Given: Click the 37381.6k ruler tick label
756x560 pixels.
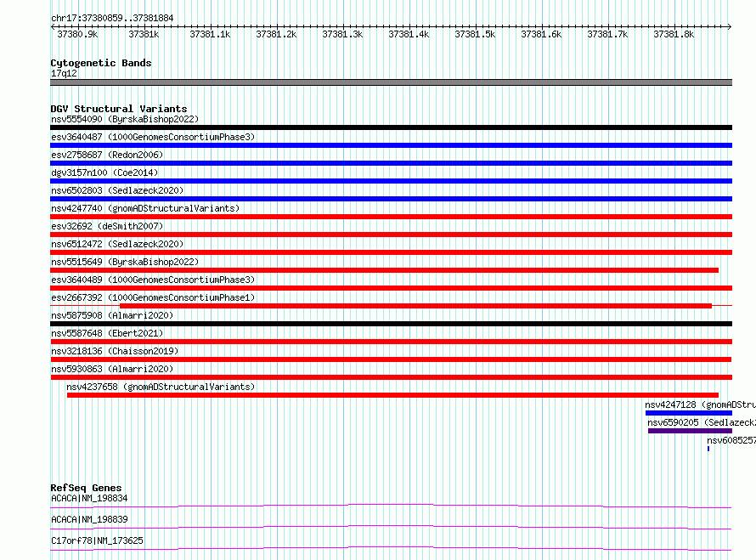Looking at the screenshot, I should point(541,35).
